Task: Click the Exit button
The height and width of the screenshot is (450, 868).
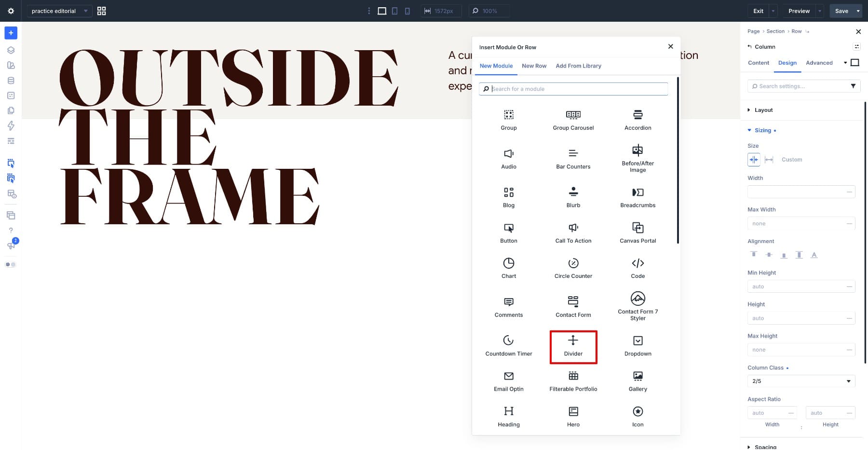Action: click(758, 11)
